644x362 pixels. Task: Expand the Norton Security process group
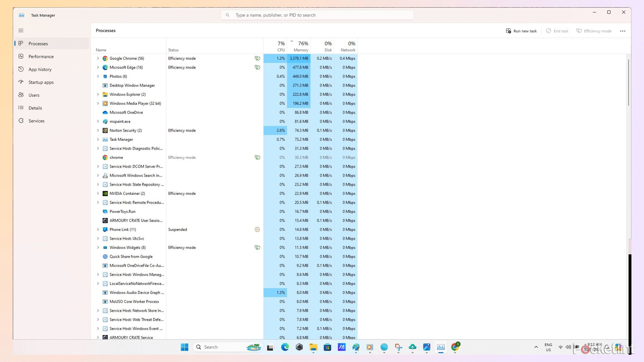[x=98, y=130]
